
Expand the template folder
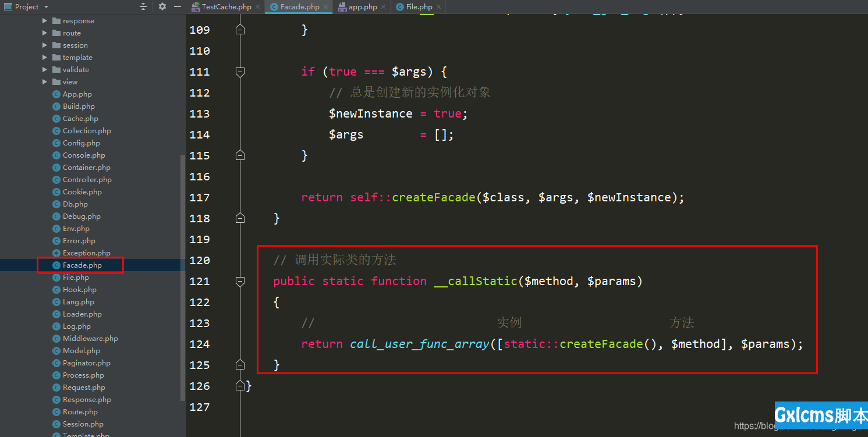click(45, 58)
